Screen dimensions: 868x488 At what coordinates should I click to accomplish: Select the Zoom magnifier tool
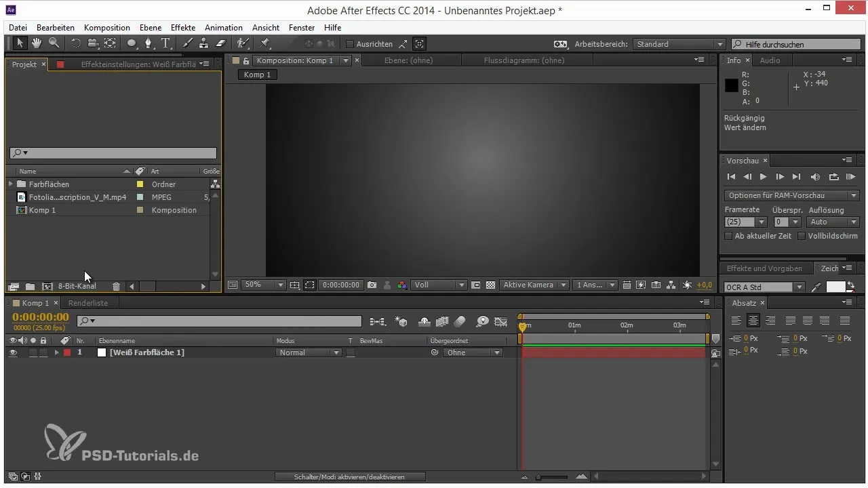point(53,43)
